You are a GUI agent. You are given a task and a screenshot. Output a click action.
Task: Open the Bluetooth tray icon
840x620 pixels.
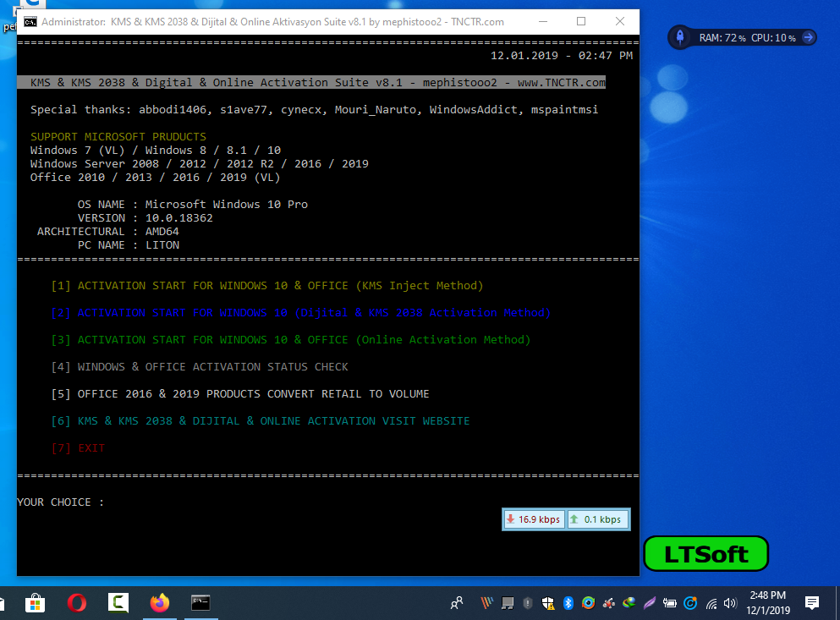[x=568, y=603]
